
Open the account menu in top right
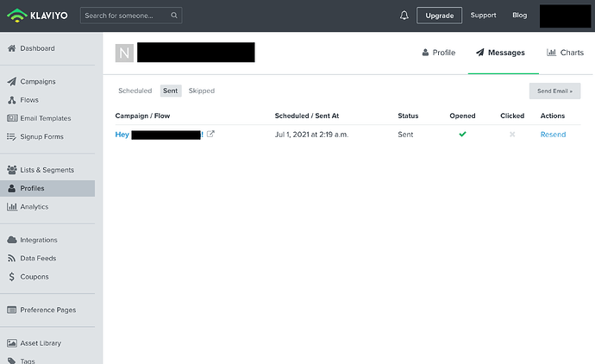(x=566, y=16)
